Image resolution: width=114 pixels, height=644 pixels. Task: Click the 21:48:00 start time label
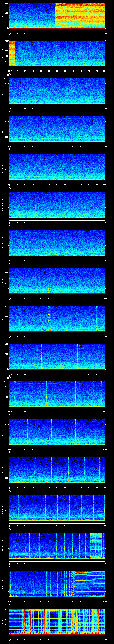pyautogui.click(x=9, y=601)
